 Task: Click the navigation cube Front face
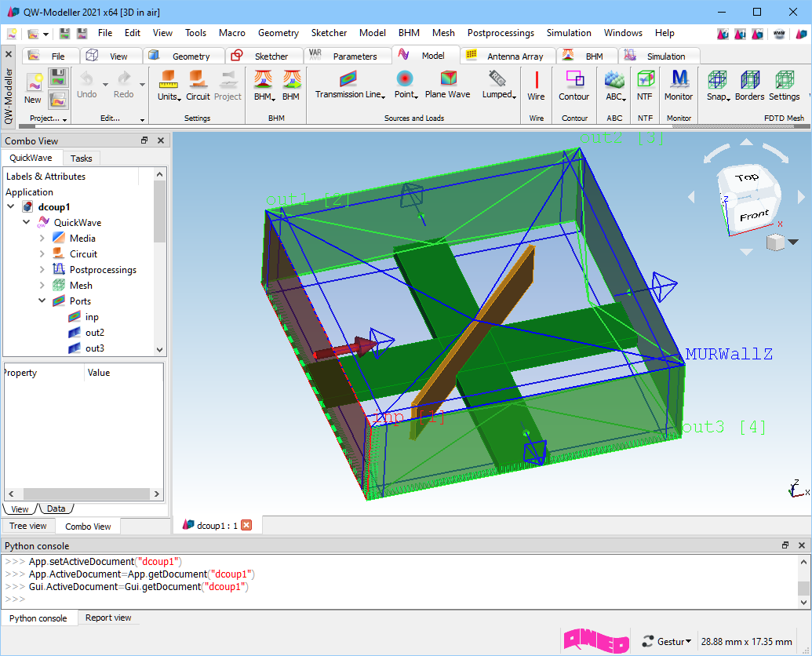[x=754, y=215]
